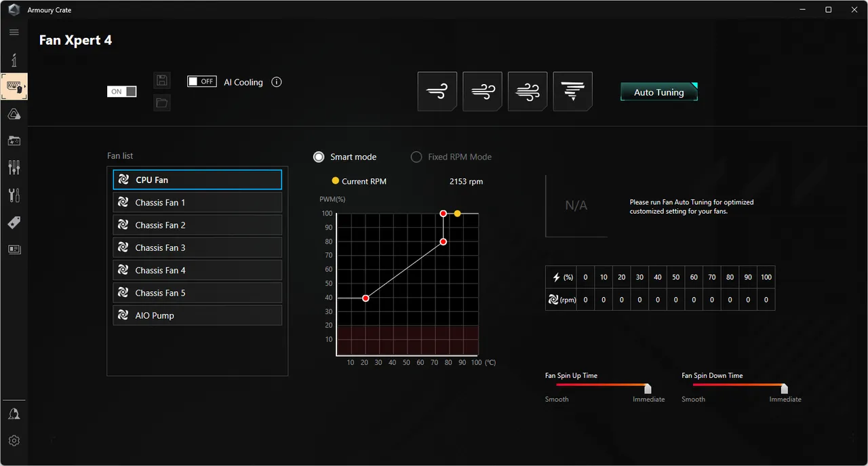Open the Featured deals tag icon
Image resolution: width=868 pixels, height=466 pixels.
(x=14, y=222)
